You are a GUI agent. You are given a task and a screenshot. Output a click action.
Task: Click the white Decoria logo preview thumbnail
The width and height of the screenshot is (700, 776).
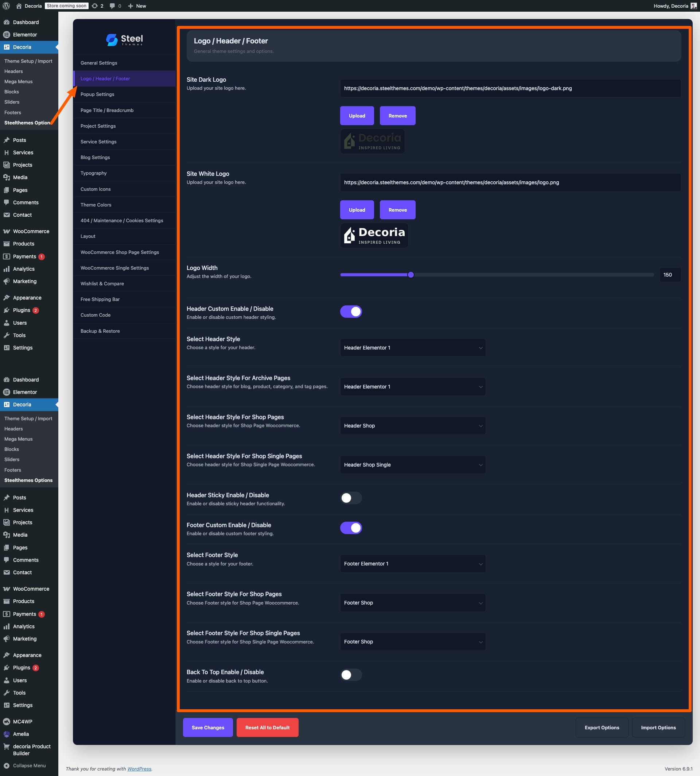[x=374, y=236]
